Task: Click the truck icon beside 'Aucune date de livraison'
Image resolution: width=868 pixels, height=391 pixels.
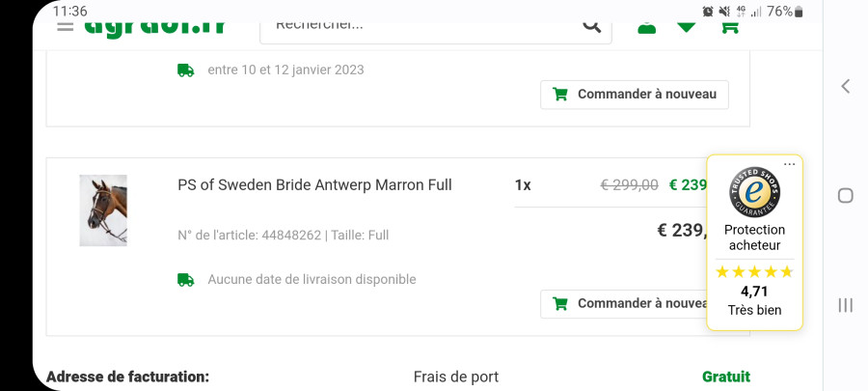Action: [186, 280]
